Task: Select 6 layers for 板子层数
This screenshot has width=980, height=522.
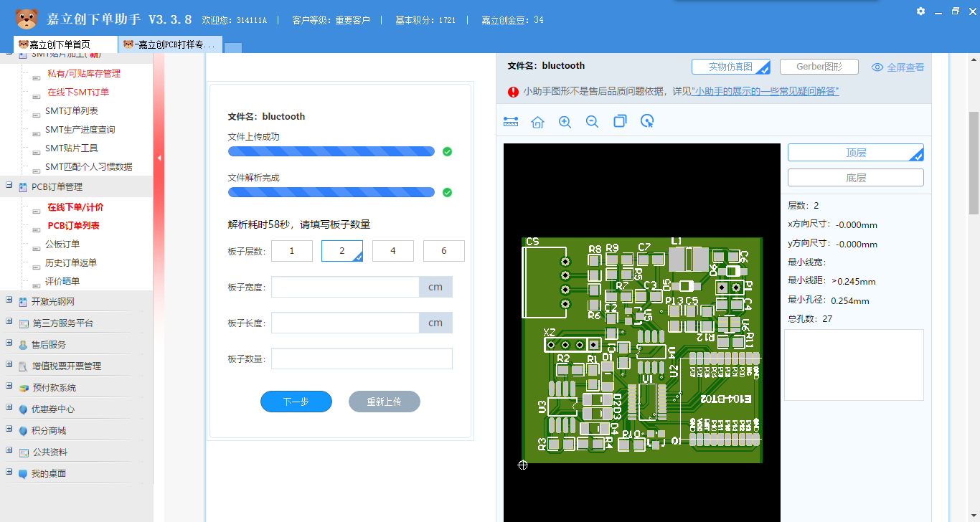Action: 444,251
